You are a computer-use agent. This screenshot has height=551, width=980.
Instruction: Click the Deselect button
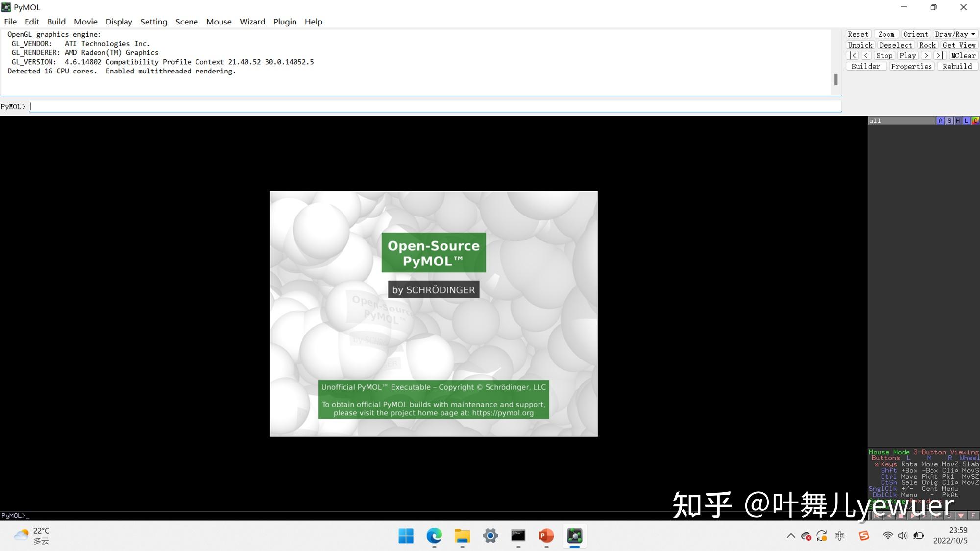click(896, 45)
